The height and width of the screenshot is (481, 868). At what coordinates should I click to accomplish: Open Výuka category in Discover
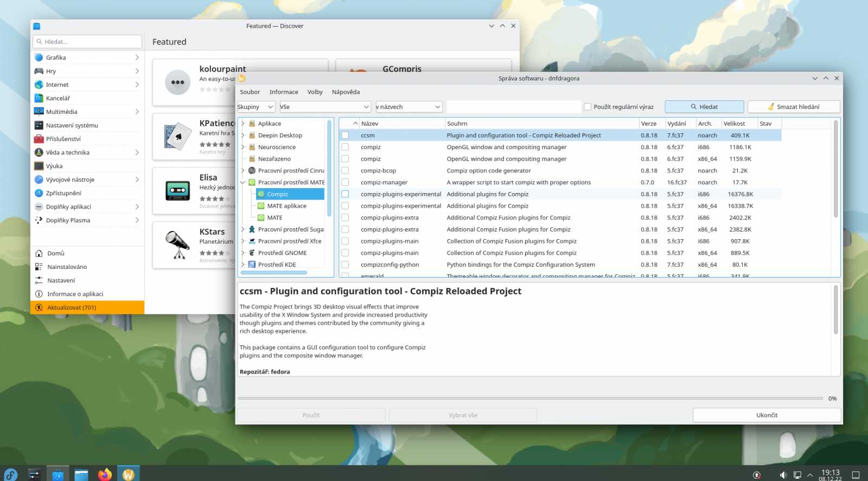click(x=87, y=166)
